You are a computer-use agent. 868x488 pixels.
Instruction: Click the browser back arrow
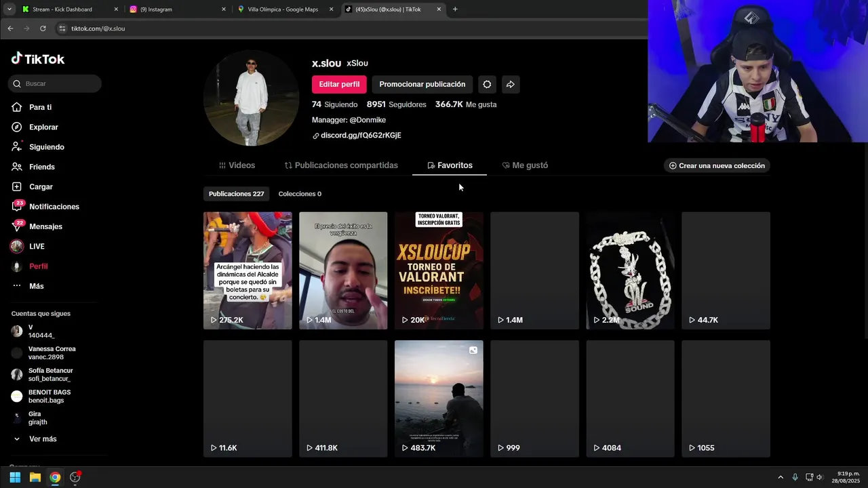point(10,28)
